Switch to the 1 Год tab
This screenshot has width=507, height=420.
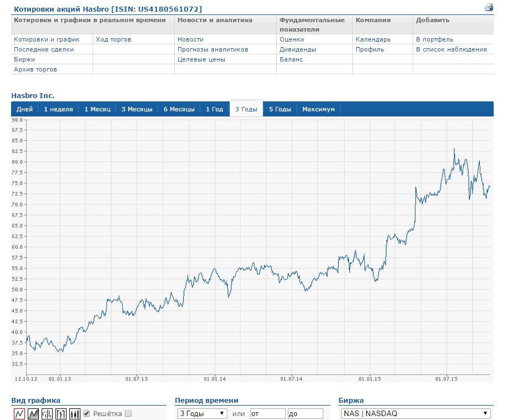[214, 109]
